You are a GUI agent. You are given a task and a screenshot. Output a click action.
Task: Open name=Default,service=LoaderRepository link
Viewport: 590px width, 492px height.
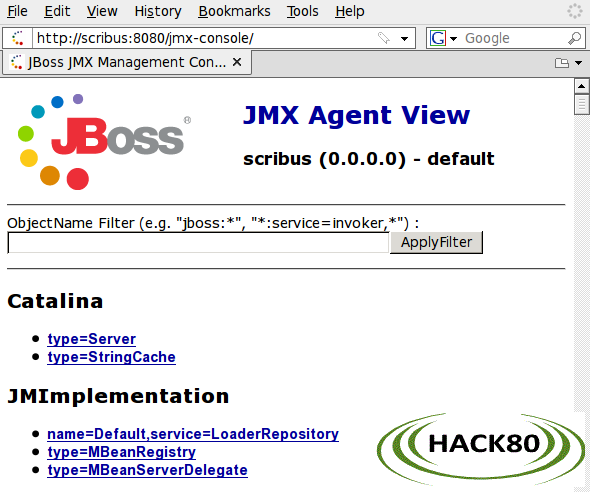pos(193,434)
